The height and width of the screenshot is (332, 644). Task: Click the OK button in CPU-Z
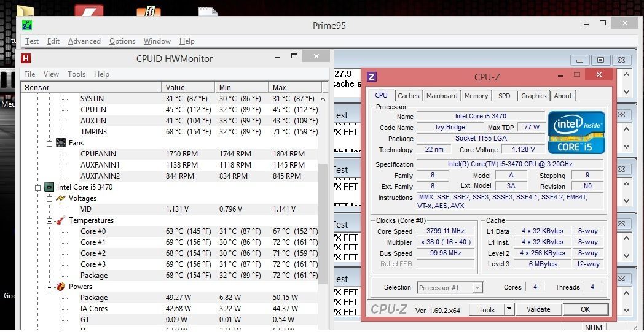click(585, 309)
